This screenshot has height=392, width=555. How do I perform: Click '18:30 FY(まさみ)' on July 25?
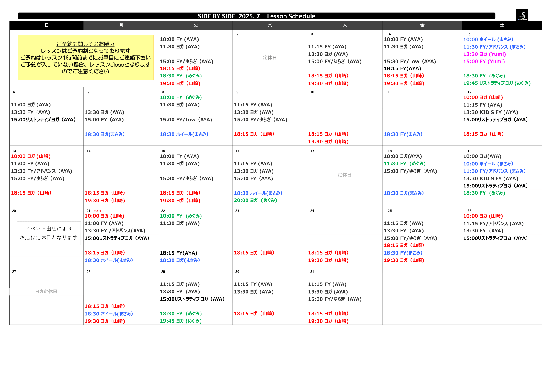coord(403,253)
